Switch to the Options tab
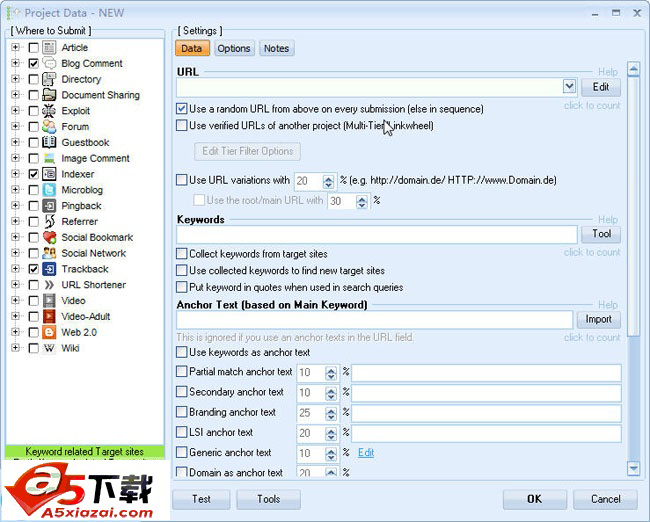Viewport: 650px width, 522px height. (234, 49)
